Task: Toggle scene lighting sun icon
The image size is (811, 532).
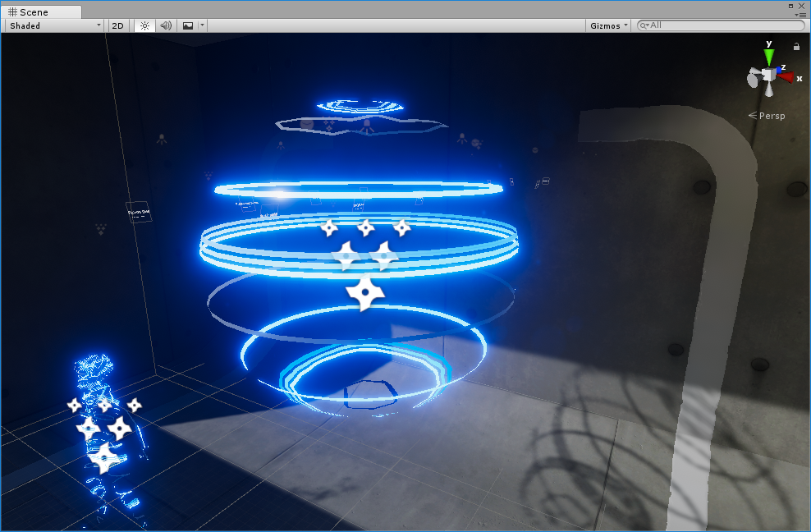Action: click(x=144, y=25)
